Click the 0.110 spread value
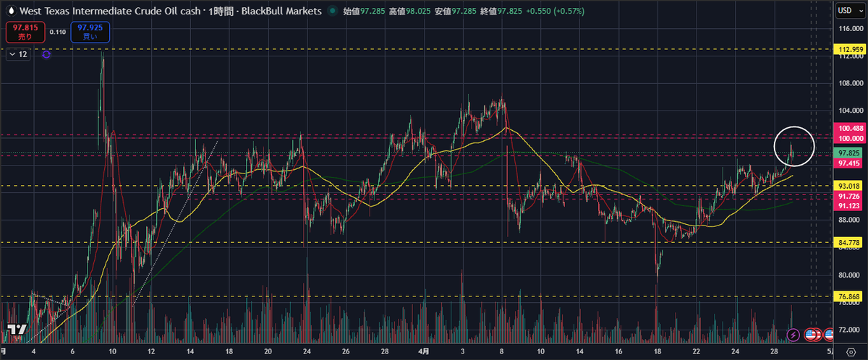This screenshot has height=360, width=868. pos(58,32)
